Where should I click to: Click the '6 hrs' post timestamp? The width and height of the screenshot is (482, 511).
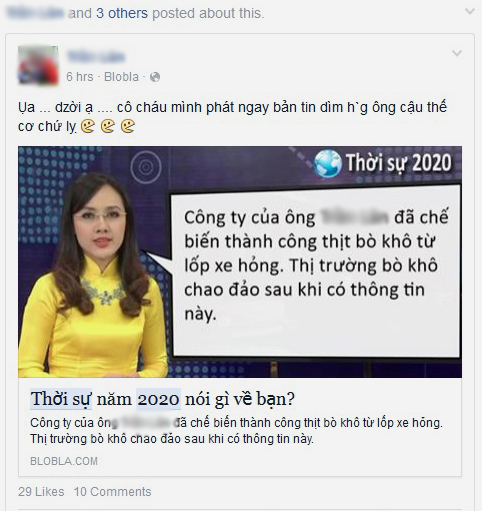tap(80, 77)
